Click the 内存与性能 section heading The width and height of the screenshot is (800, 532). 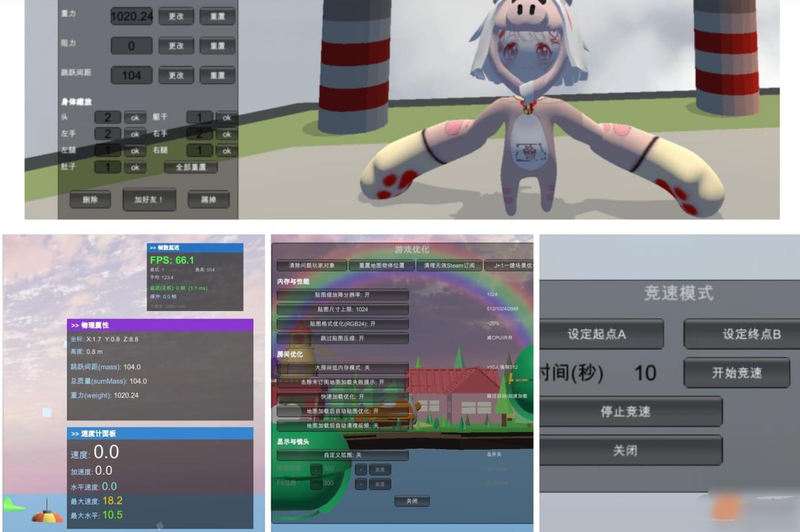(x=293, y=282)
